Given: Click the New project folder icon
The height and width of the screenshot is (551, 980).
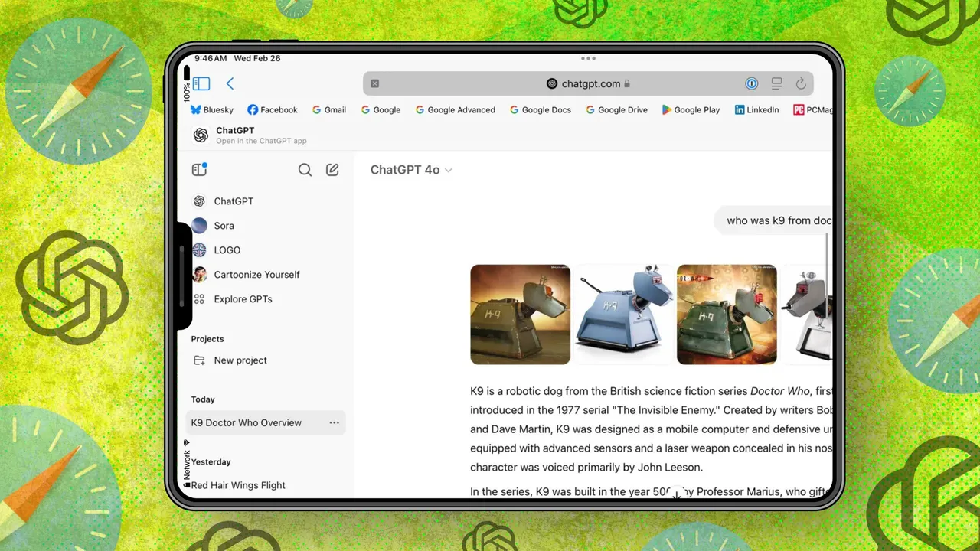Looking at the screenshot, I should click(199, 360).
